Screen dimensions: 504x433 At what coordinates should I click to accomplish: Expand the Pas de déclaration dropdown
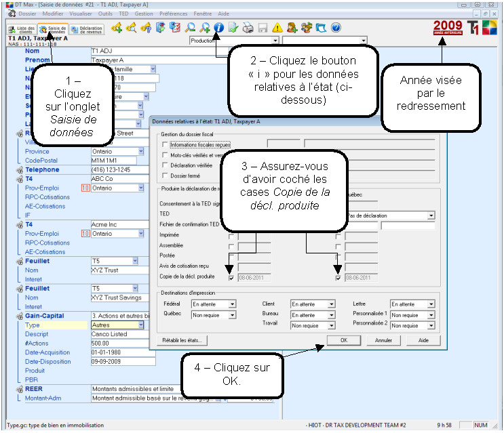pos(431,215)
